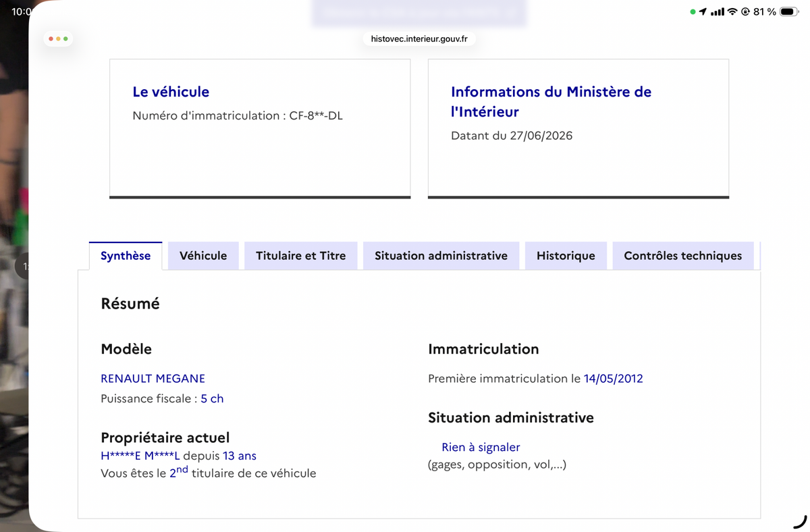Click the Numéro d'immatriculation CF-8**-DL line
The width and height of the screenshot is (810, 532).
pos(238,115)
